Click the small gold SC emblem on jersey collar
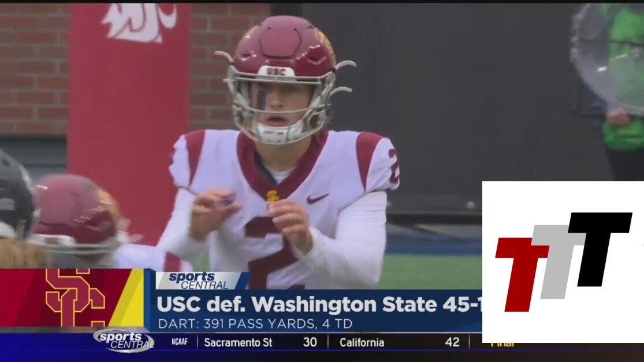 tap(273, 196)
